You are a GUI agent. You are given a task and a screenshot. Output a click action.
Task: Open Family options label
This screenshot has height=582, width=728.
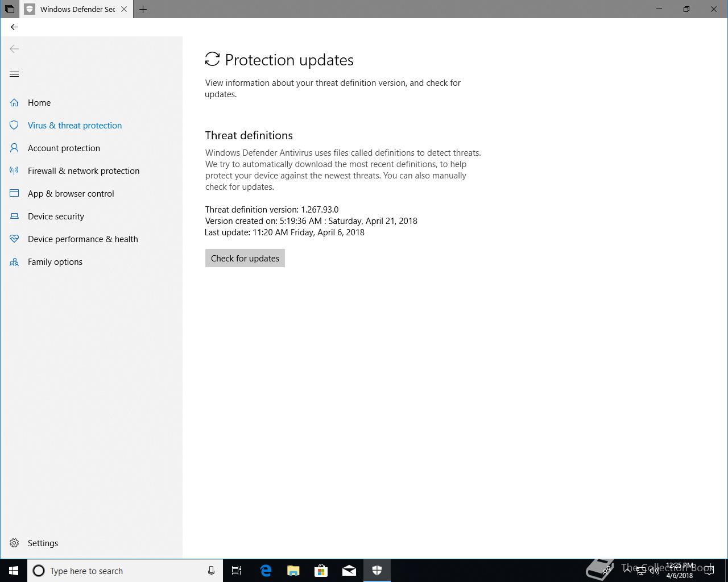55,262
